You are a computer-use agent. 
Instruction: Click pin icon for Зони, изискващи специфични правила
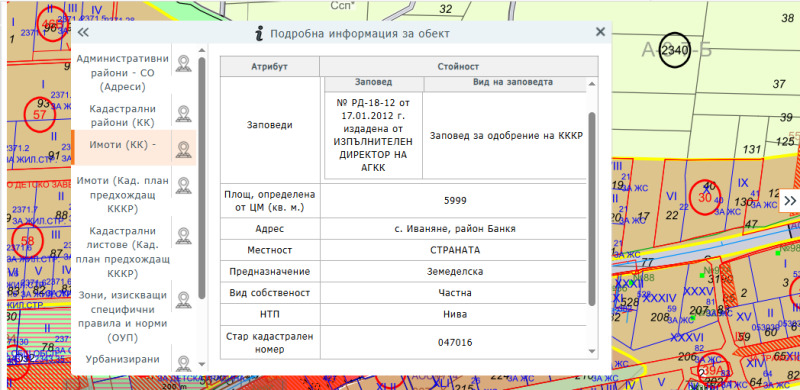183,300
